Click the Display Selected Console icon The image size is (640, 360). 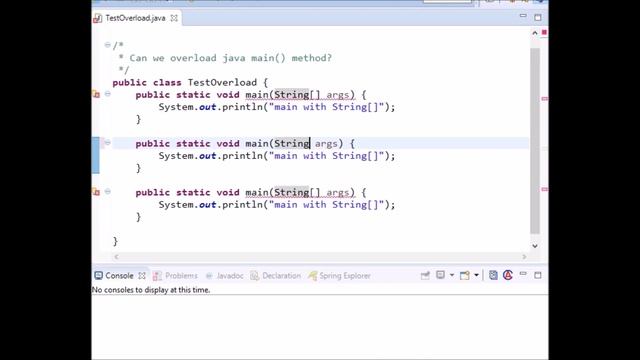click(440, 275)
